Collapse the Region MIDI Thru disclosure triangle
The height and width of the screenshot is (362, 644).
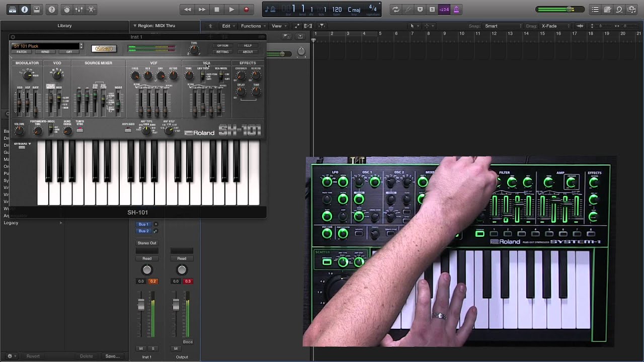pyautogui.click(x=134, y=26)
